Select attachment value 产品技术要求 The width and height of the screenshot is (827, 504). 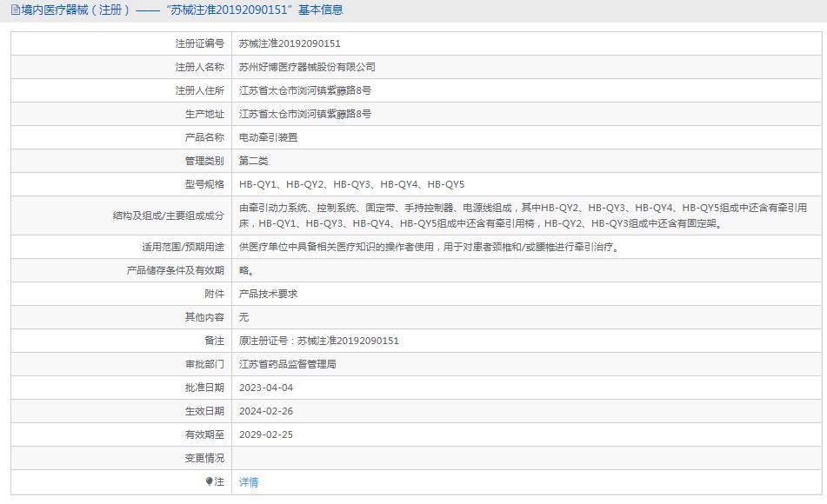(x=268, y=294)
